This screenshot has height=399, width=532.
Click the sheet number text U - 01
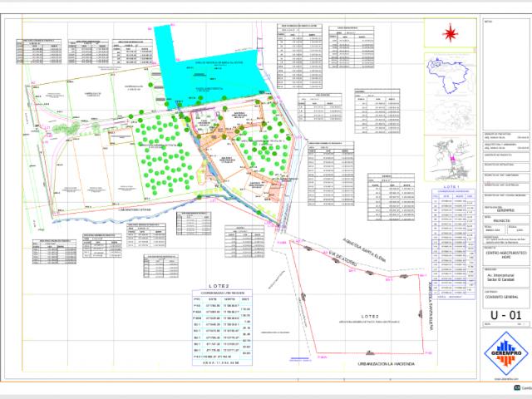(x=505, y=315)
